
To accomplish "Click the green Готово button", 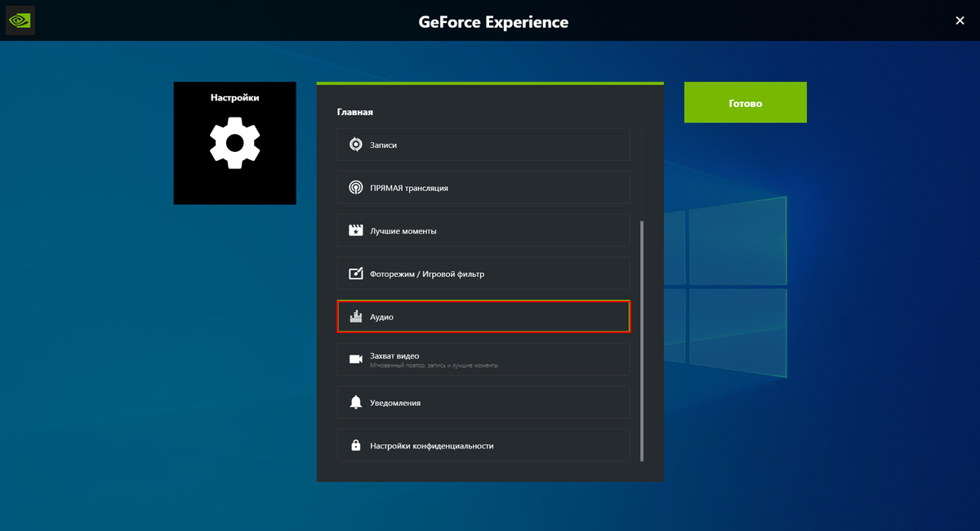I will point(746,102).
